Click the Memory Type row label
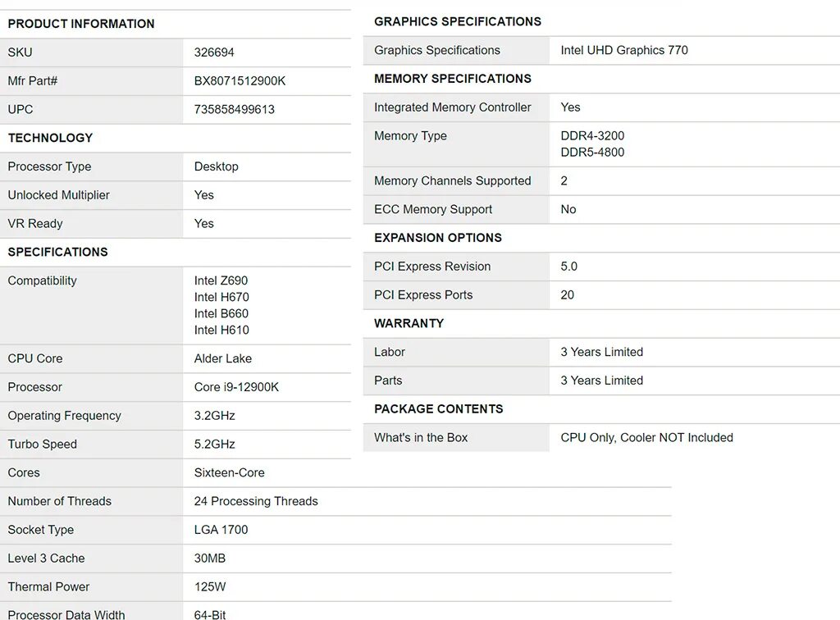The image size is (840, 620). 410,136
